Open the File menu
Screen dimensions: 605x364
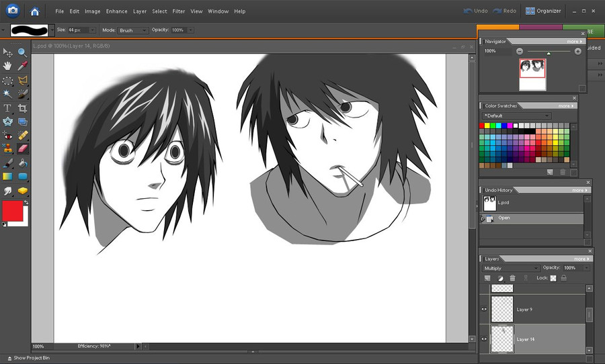59,11
